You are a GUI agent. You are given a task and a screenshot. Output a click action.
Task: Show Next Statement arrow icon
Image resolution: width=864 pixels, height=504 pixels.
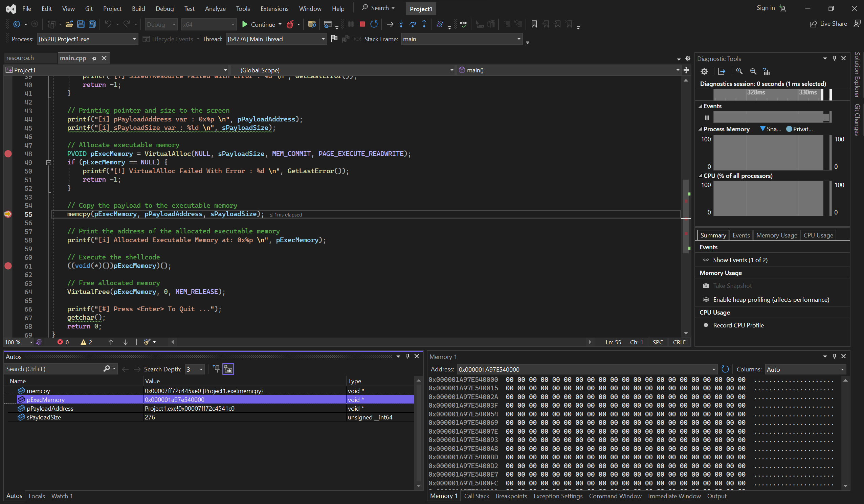click(390, 24)
